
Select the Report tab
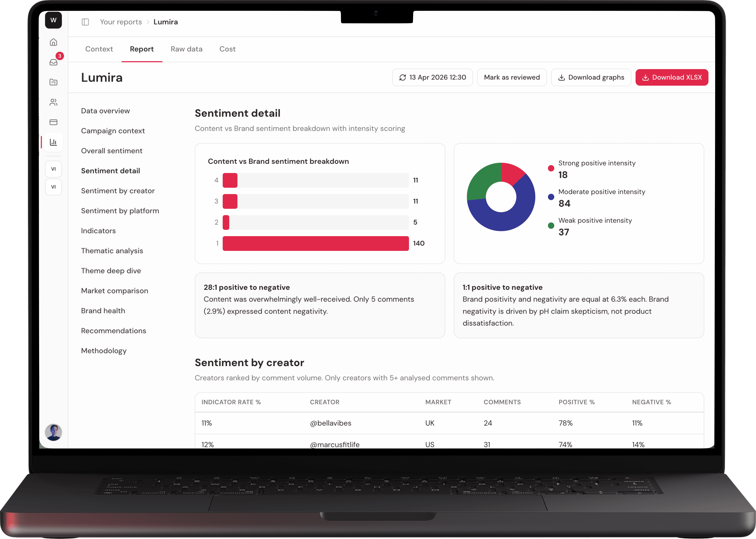click(142, 49)
